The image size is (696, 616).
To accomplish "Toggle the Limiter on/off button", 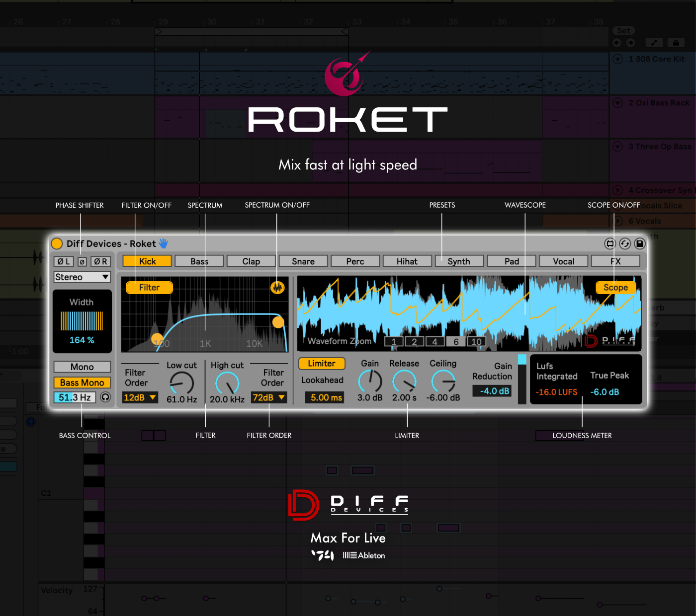I will pos(322,364).
